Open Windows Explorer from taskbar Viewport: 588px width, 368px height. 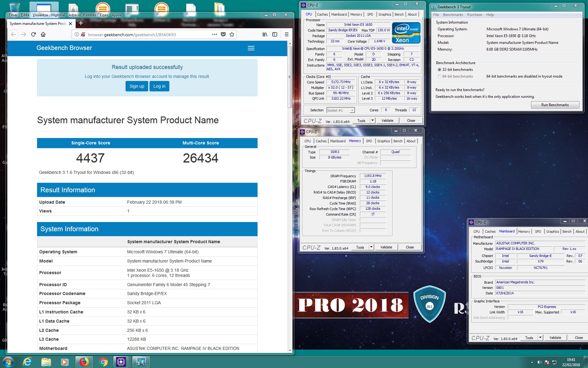tap(46, 362)
